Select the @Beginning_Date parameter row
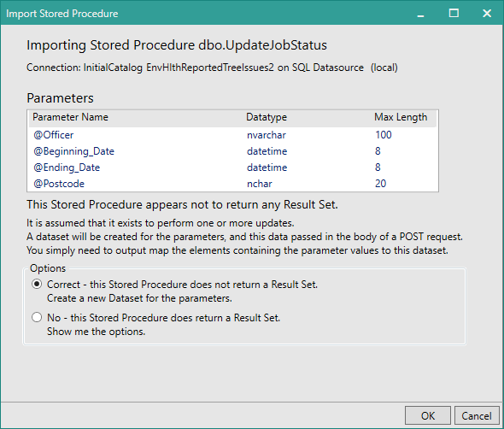The width and height of the screenshot is (504, 429). tap(232, 151)
